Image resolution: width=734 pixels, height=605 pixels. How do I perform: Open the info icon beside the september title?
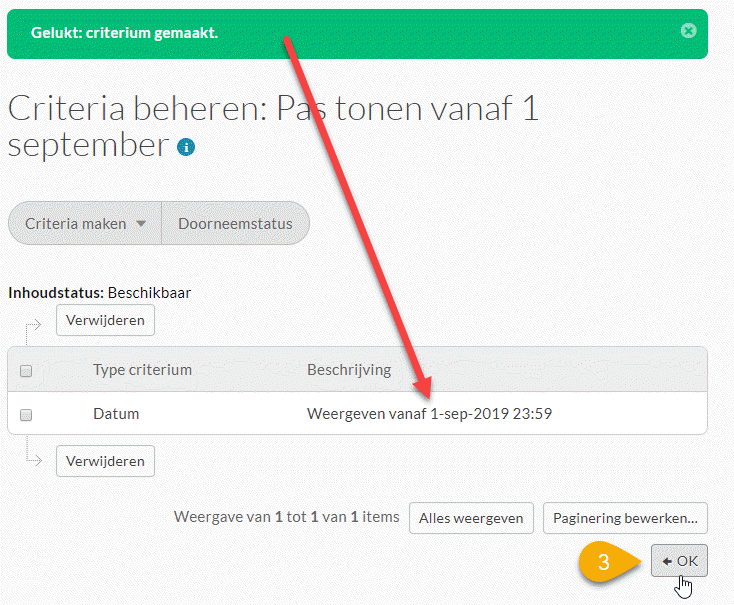(x=186, y=147)
